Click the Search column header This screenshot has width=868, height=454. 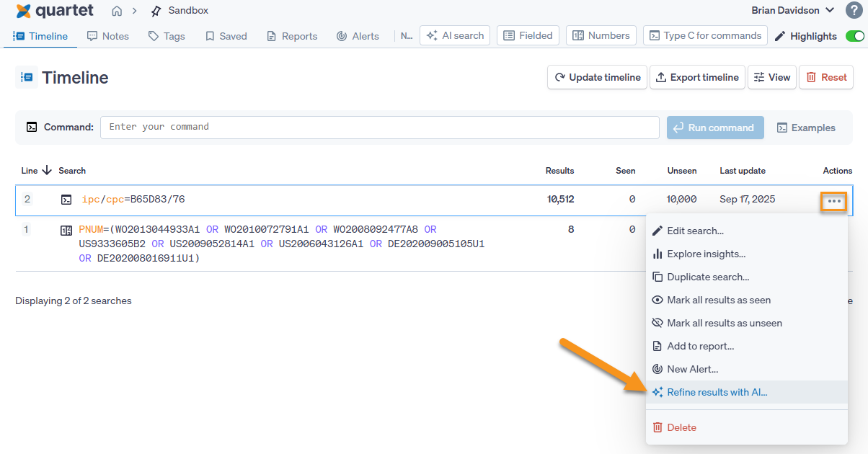click(x=72, y=171)
